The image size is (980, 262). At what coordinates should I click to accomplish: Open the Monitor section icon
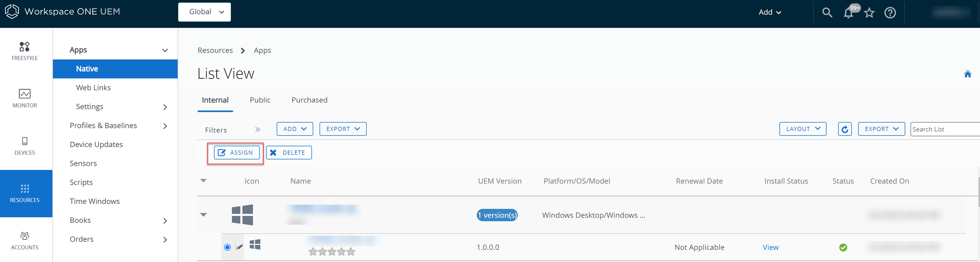[x=25, y=94]
